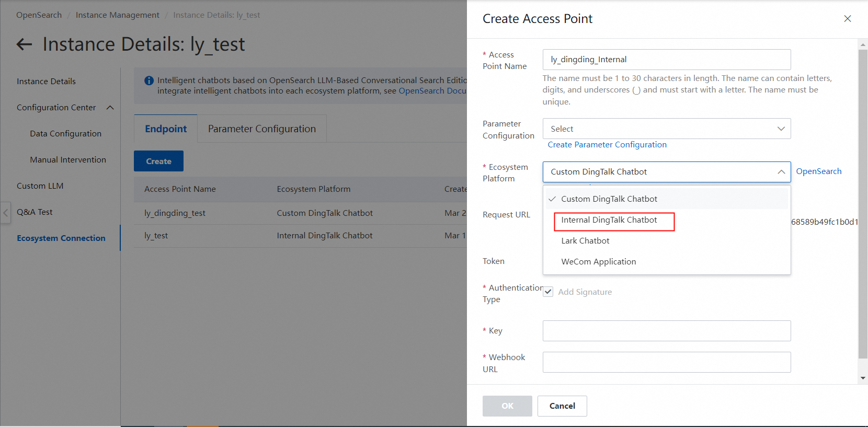Click the panel scrollbar down arrow
This screenshot has height=427, width=868.
(863, 378)
